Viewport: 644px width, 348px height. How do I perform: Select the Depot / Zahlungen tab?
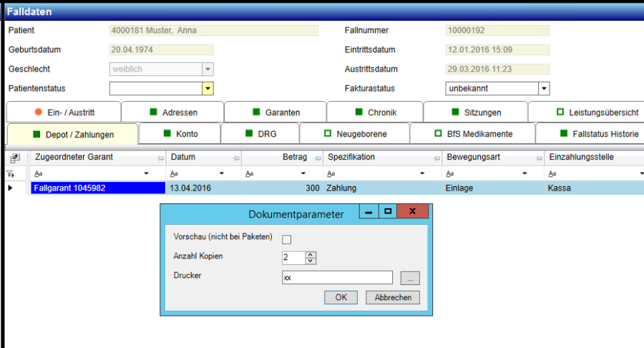click(73, 135)
